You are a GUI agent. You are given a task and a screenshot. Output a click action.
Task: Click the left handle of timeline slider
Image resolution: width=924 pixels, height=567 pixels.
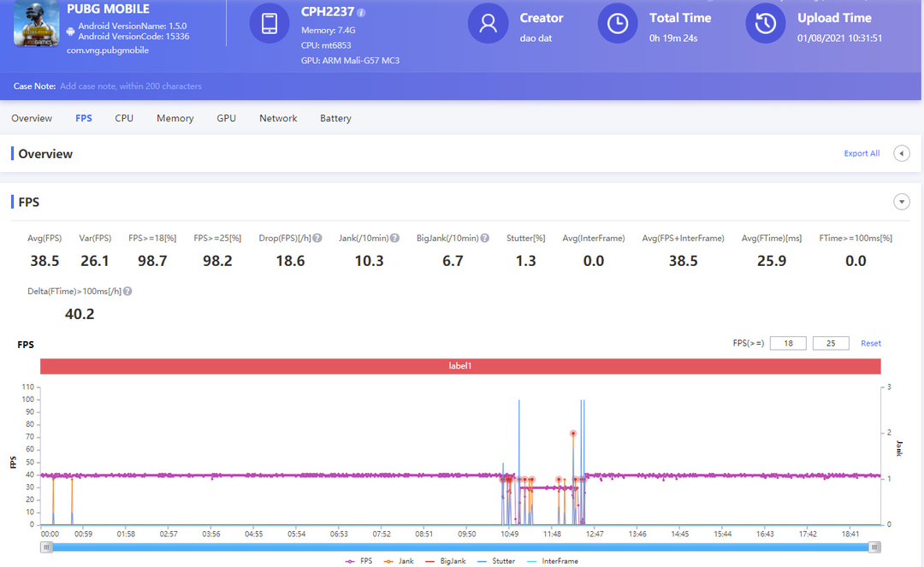click(x=46, y=547)
